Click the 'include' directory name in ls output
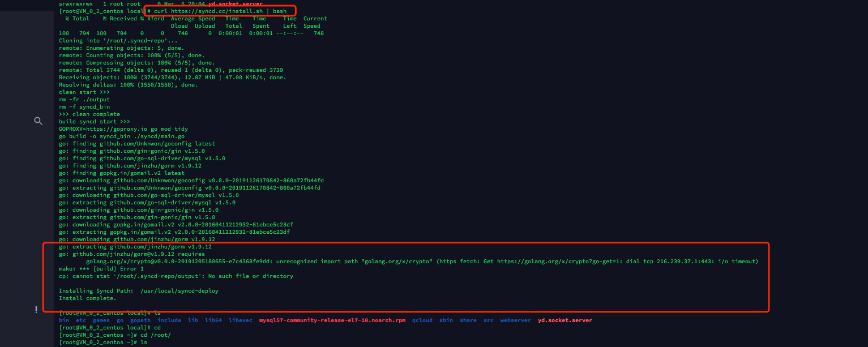 (169, 320)
